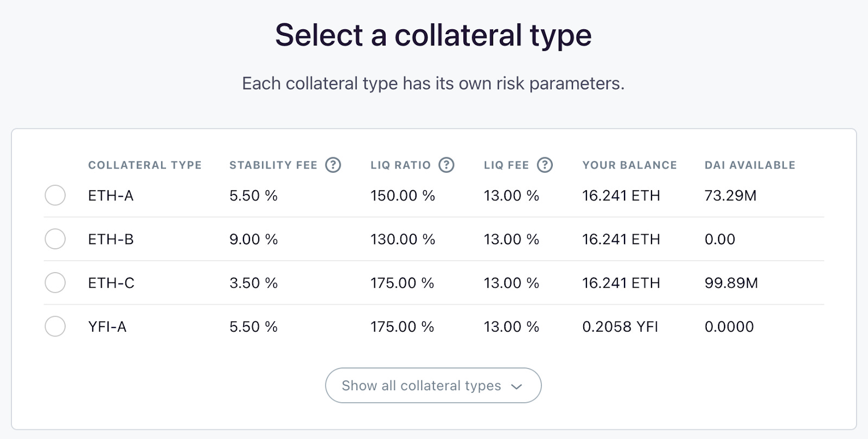Screen dimensions: 868x439
Task: Click the Stability Fee column header
Action: (273, 165)
